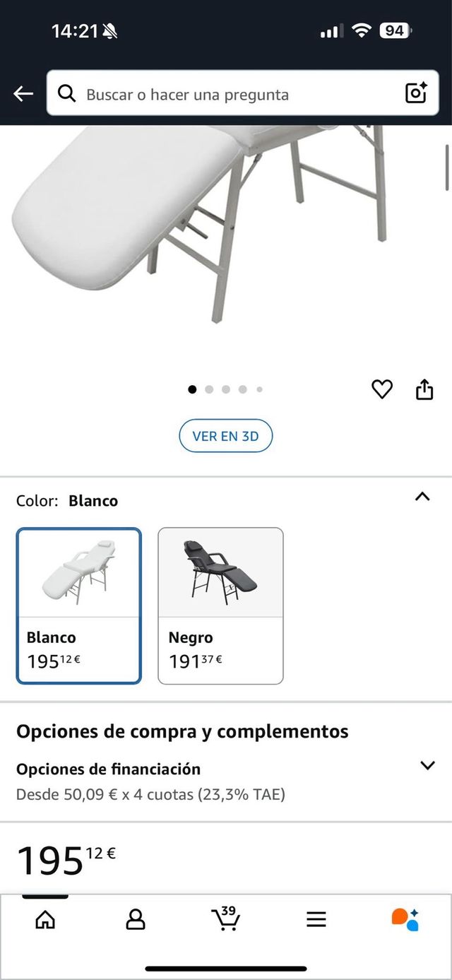Tap the back arrow to previous page

tap(23, 93)
